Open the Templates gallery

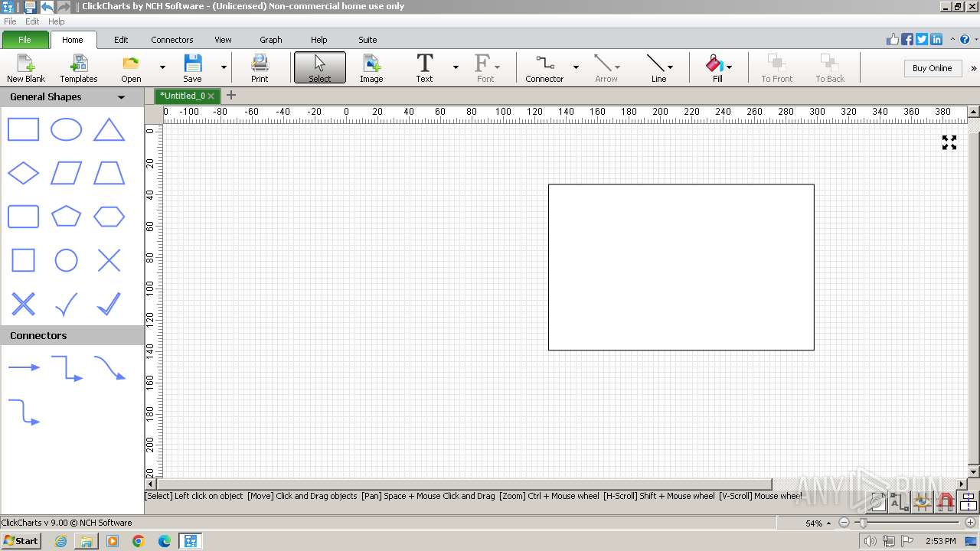tap(79, 68)
